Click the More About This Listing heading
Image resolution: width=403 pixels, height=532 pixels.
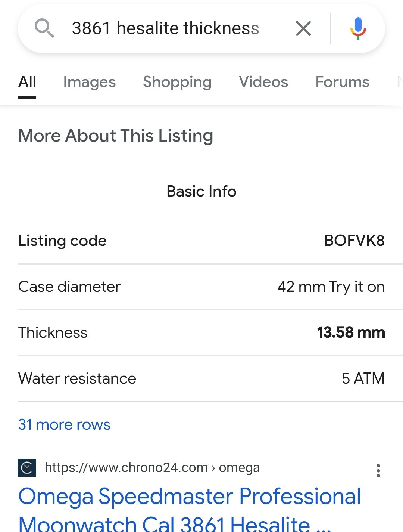click(116, 136)
